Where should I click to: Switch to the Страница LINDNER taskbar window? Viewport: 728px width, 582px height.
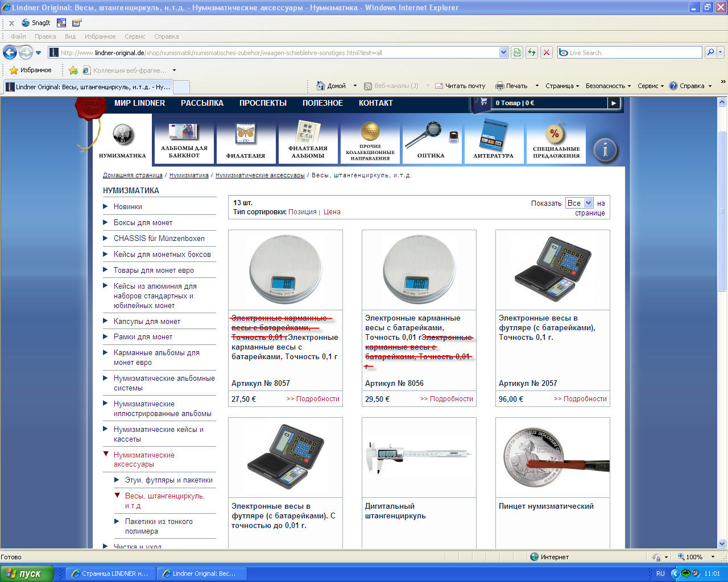pyautogui.click(x=110, y=573)
